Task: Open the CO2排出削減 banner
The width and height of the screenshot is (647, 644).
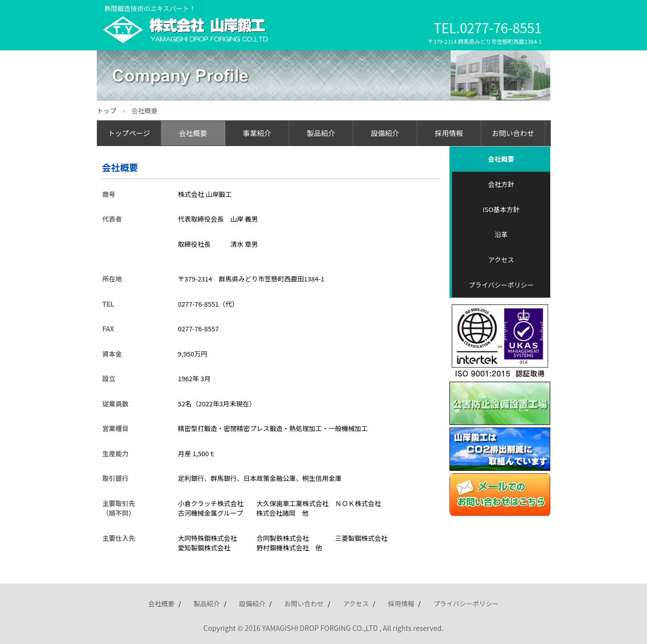Action: click(x=500, y=449)
